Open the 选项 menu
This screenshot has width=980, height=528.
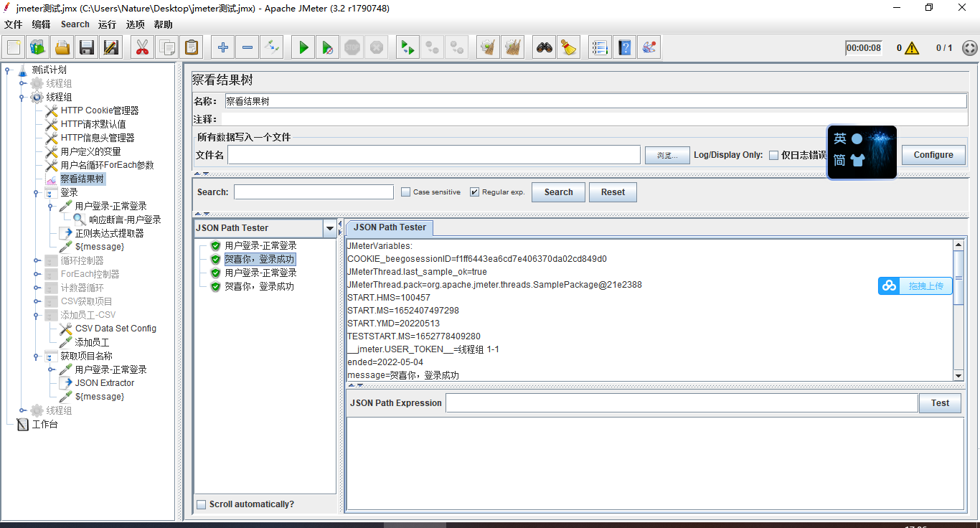[135, 24]
